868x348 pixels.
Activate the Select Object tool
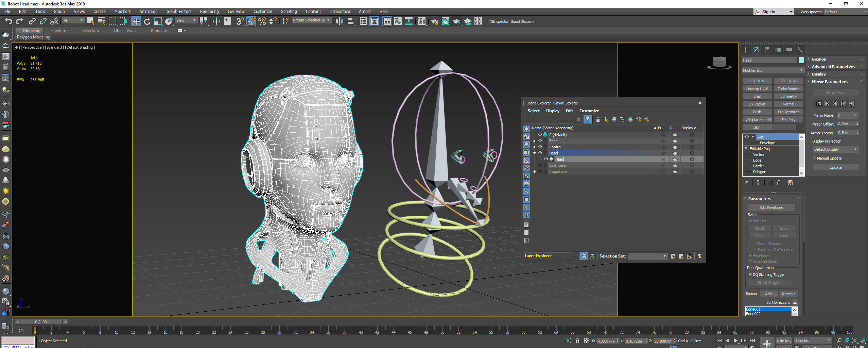click(x=90, y=21)
